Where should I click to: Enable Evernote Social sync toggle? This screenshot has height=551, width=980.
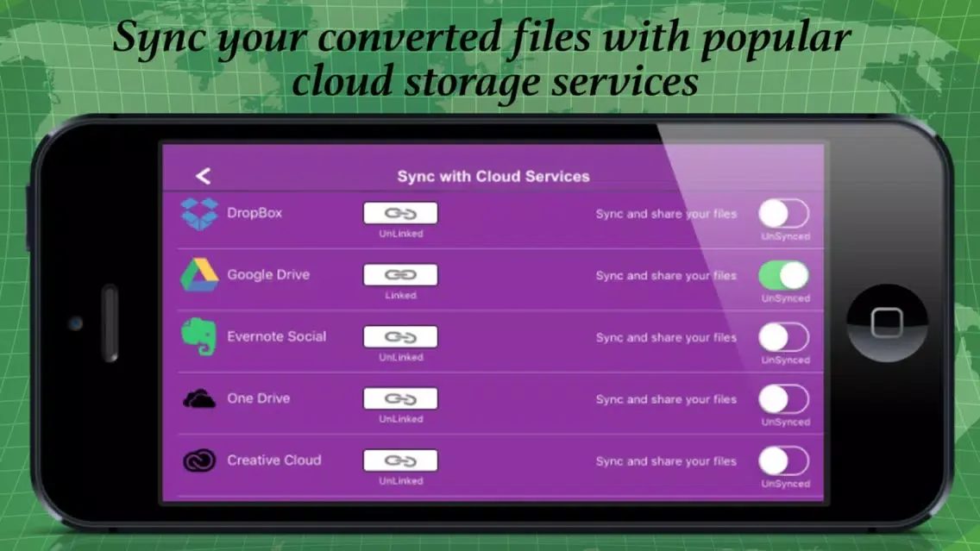tap(784, 337)
